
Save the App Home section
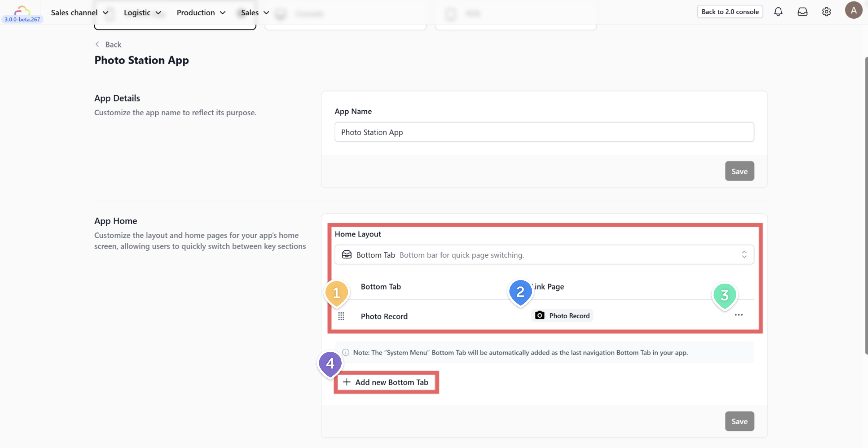(739, 421)
